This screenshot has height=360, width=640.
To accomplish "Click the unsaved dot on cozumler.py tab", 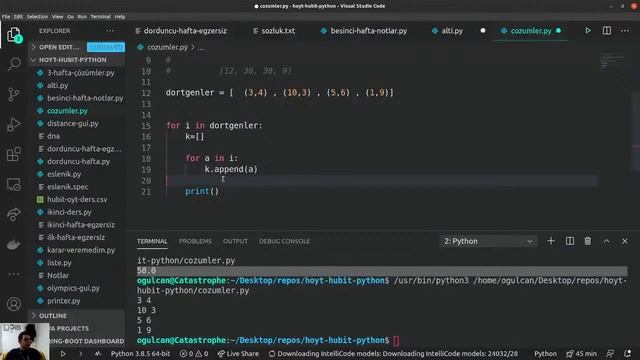I will click(x=558, y=31).
